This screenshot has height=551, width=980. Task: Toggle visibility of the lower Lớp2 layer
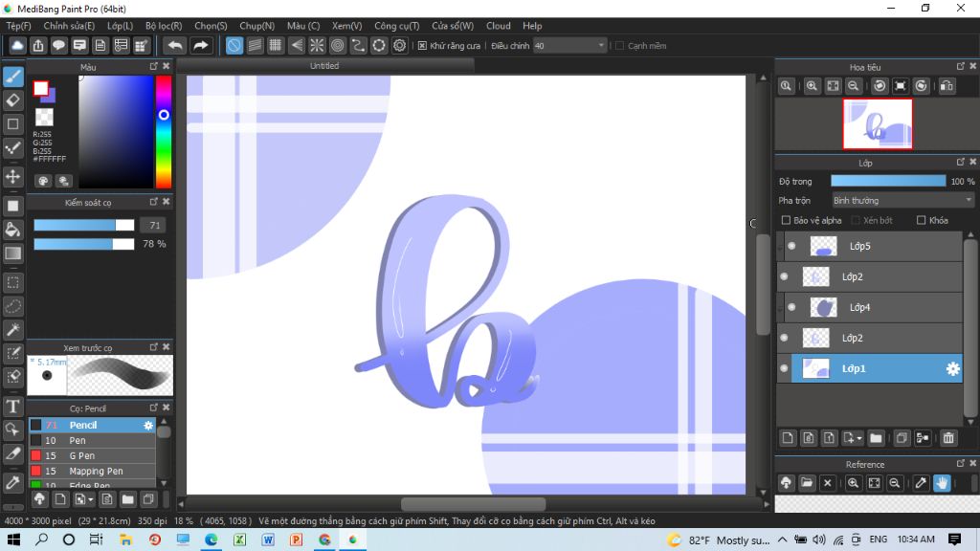point(784,338)
